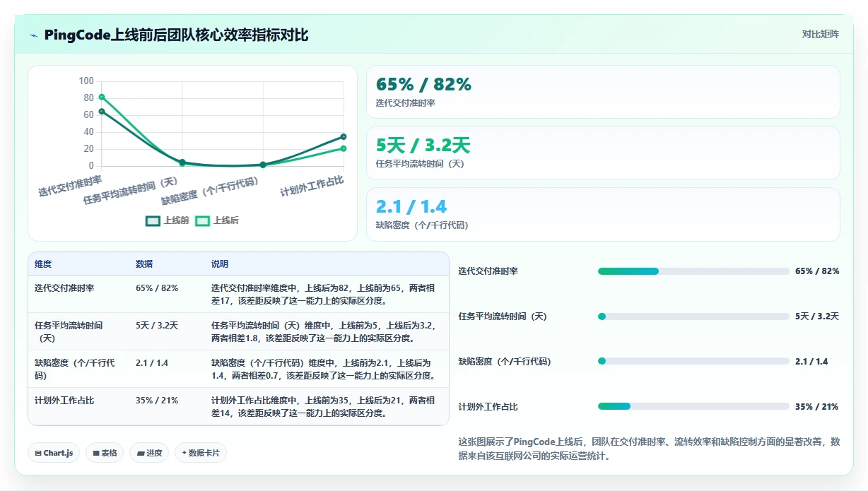Click the 缺陷密度 progress bar

coord(693,361)
